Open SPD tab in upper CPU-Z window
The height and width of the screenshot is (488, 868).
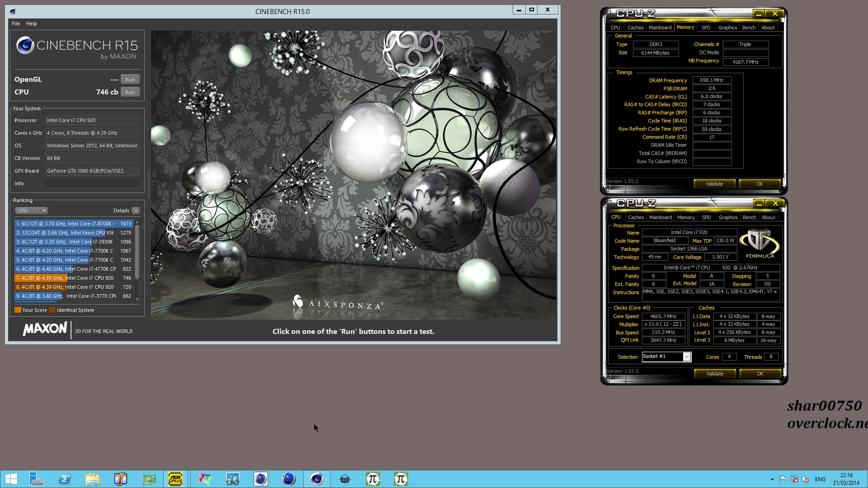pyautogui.click(x=706, y=28)
